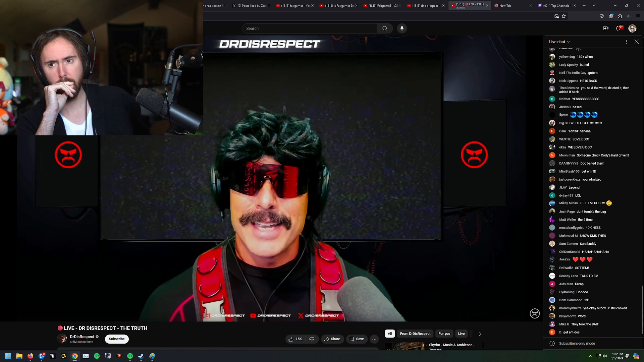
Task: Open the Skyrim video three-dot menu
Action: (483, 345)
